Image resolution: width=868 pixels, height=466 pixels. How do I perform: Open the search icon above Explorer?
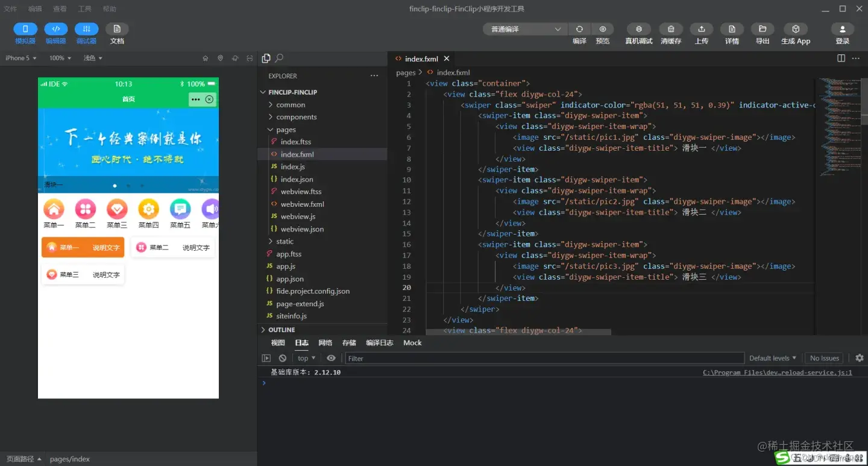279,58
